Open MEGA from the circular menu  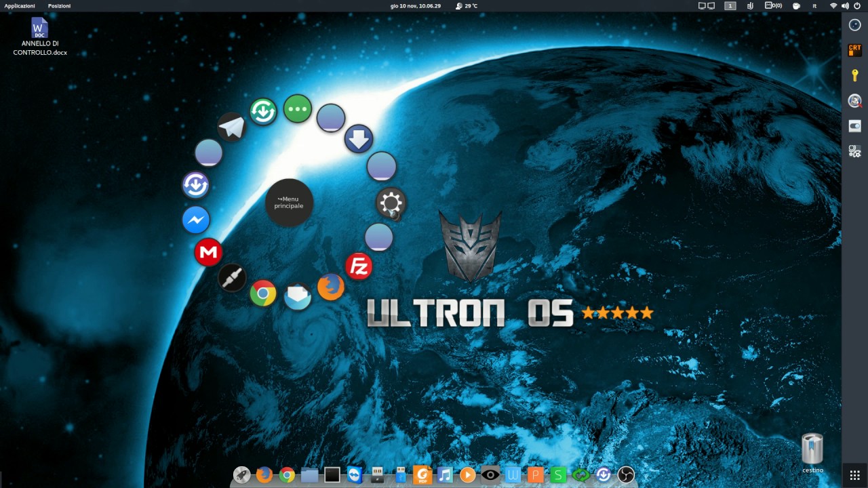208,252
